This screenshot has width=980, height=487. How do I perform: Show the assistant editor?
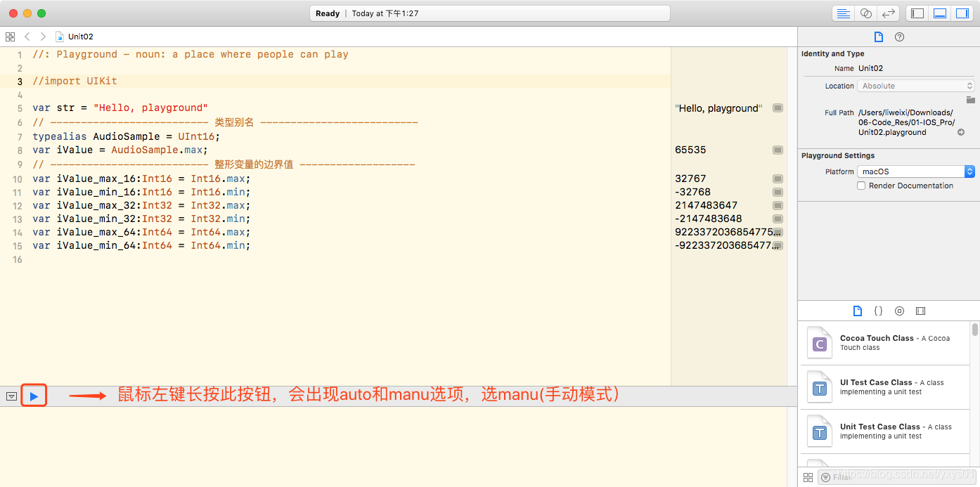(866, 13)
